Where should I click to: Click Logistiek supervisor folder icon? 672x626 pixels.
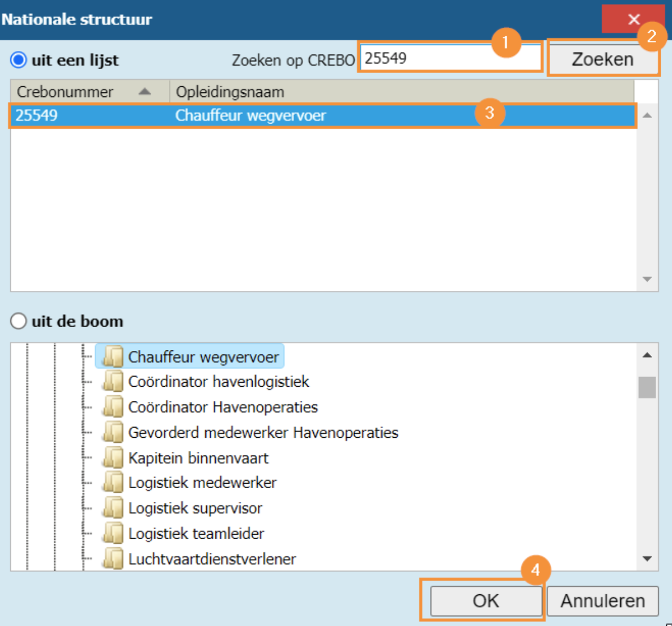(x=113, y=508)
